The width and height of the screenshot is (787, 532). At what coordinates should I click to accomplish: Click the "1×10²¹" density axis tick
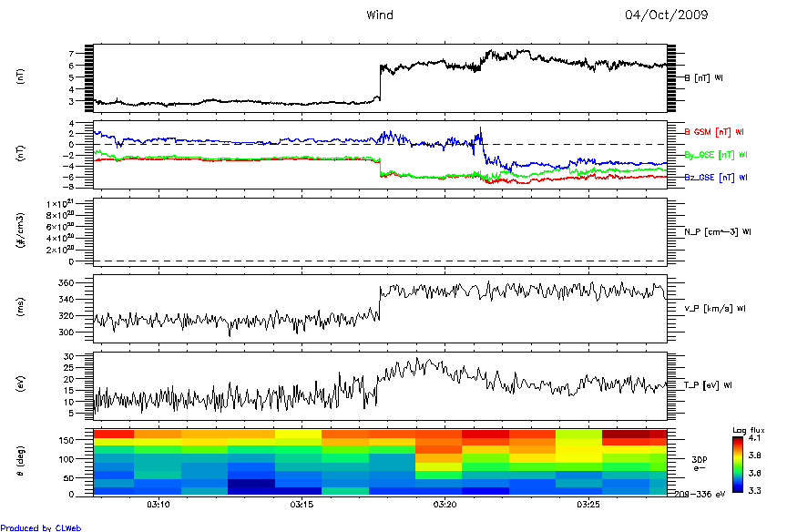click(60, 204)
